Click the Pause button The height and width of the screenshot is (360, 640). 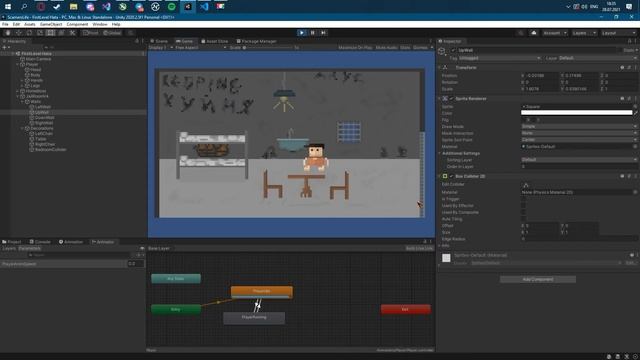coord(313,33)
